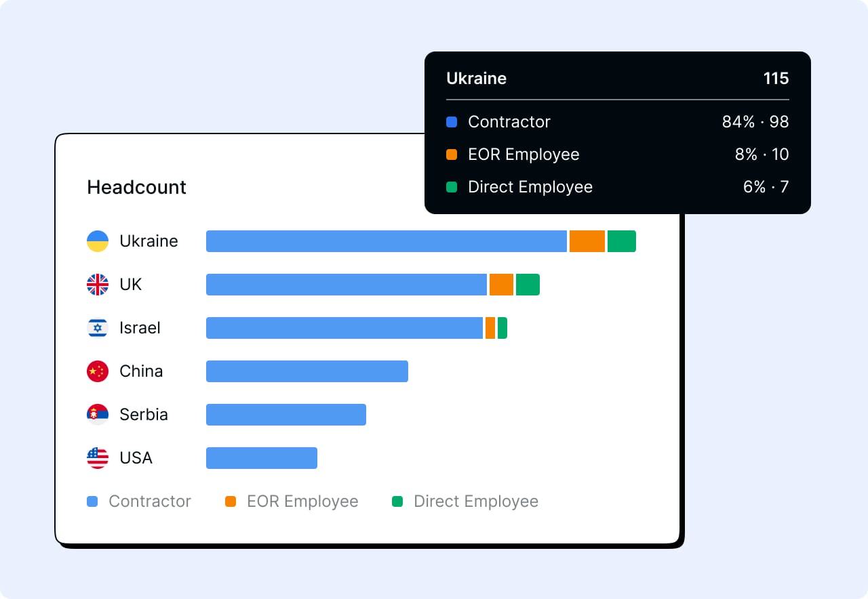This screenshot has height=599, width=868.
Task: Click the USA flag icon
Action: pyautogui.click(x=97, y=457)
